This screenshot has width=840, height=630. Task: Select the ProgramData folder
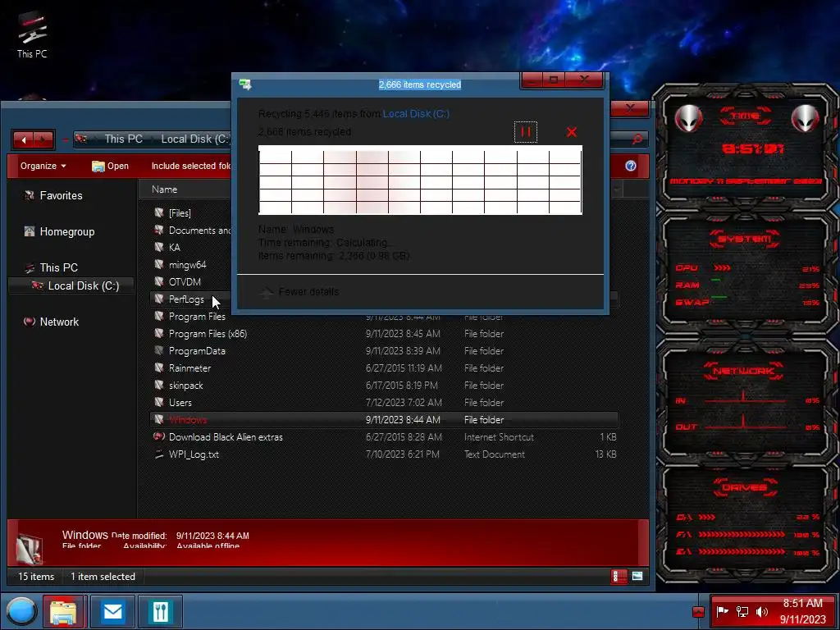(x=197, y=351)
